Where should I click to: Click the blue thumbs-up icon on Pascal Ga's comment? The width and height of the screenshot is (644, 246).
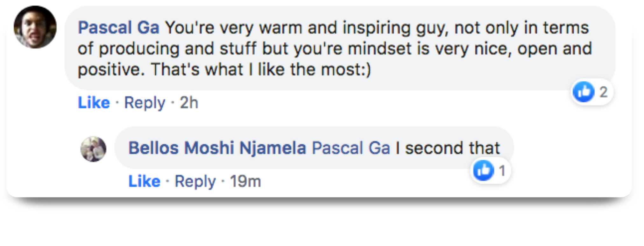(583, 92)
